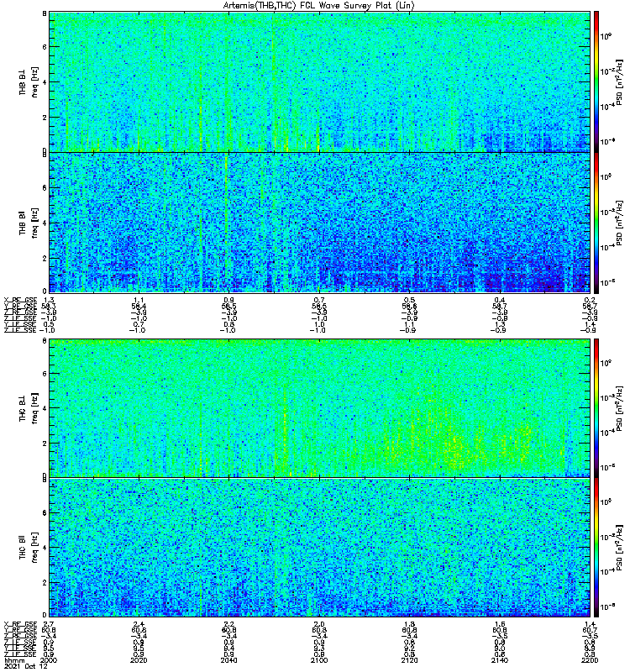
Task: Click the PSD [nT²/Hz] label of the THB B⊥ color bar
Action: (619, 81)
